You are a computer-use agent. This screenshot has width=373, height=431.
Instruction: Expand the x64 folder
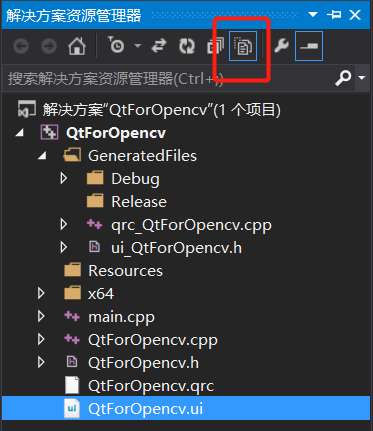[x=41, y=293]
